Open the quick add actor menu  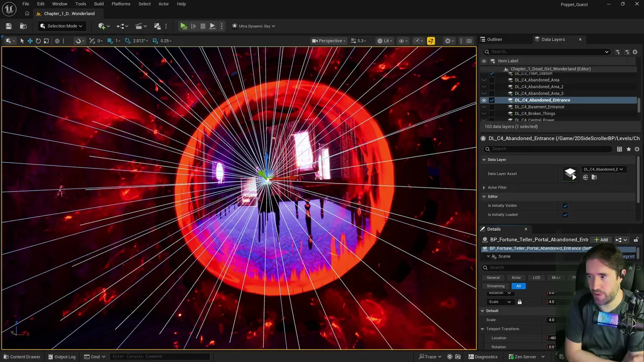[x=104, y=26]
